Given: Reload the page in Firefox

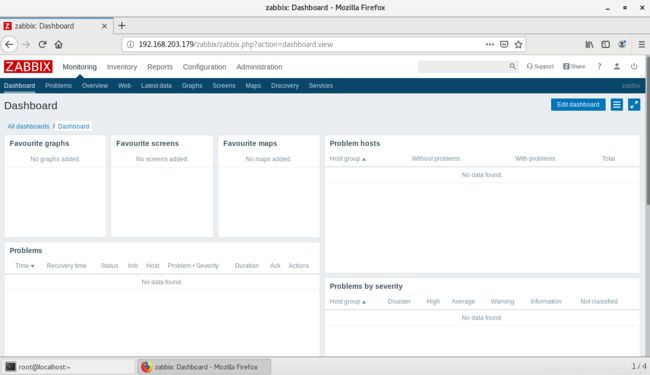Looking at the screenshot, I should coord(42,44).
